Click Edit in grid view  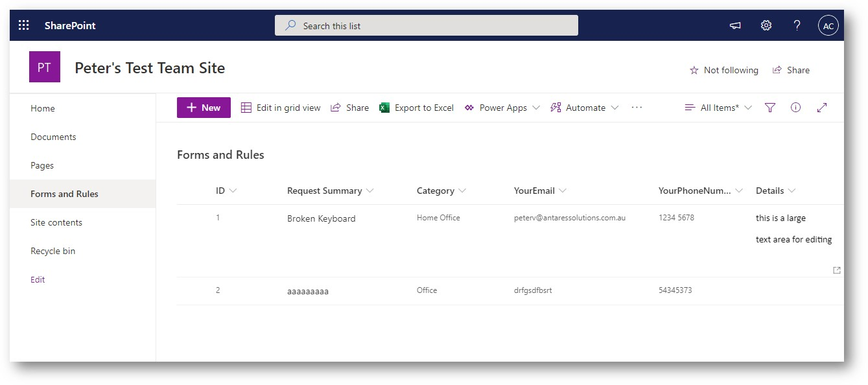(281, 108)
